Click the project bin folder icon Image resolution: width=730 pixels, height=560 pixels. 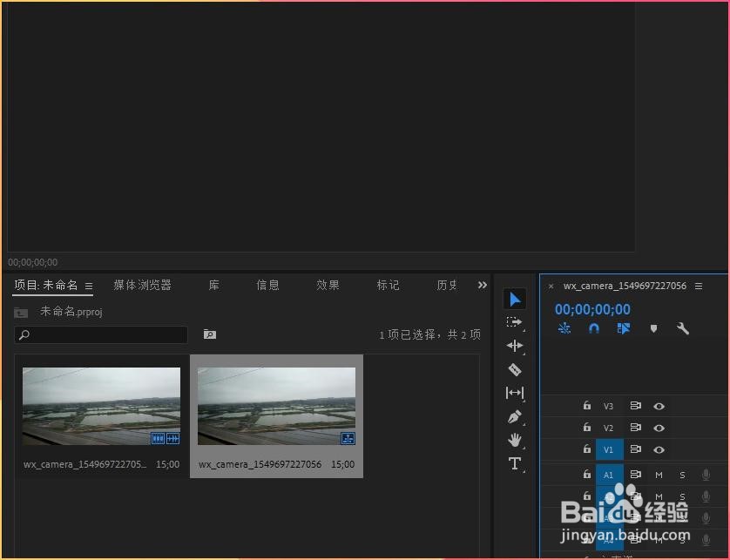[21, 313]
